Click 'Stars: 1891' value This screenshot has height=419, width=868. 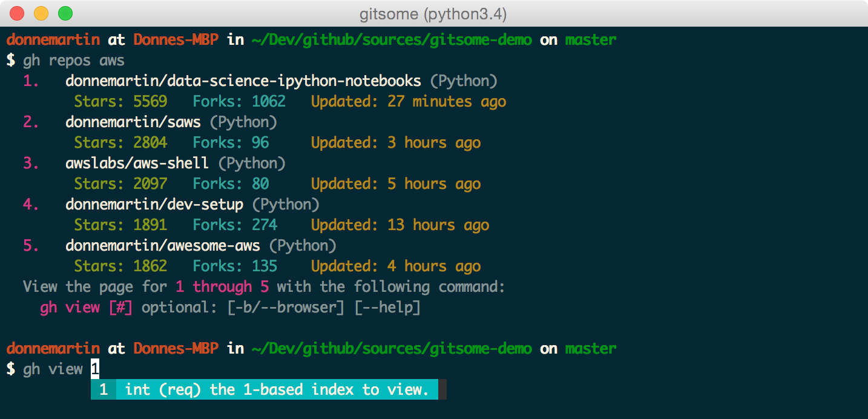120,225
